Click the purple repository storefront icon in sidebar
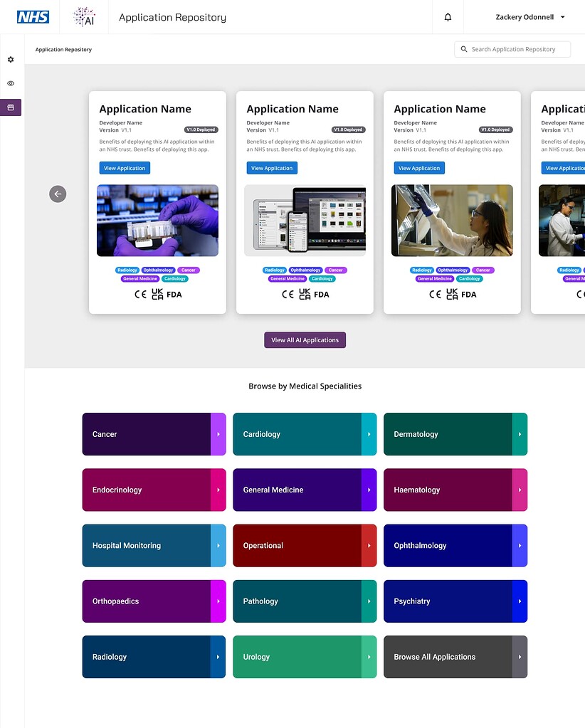The height and width of the screenshot is (728, 585). [x=11, y=107]
